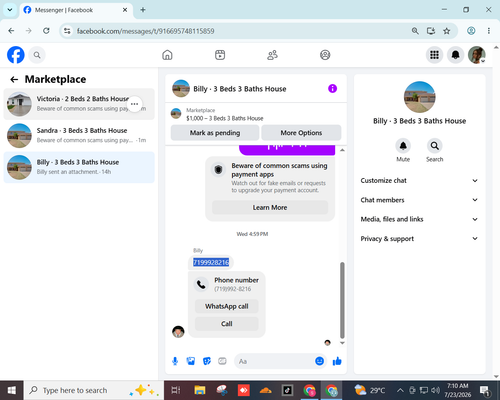Click More Options button
Screen dimensions: 500x400
click(x=301, y=133)
